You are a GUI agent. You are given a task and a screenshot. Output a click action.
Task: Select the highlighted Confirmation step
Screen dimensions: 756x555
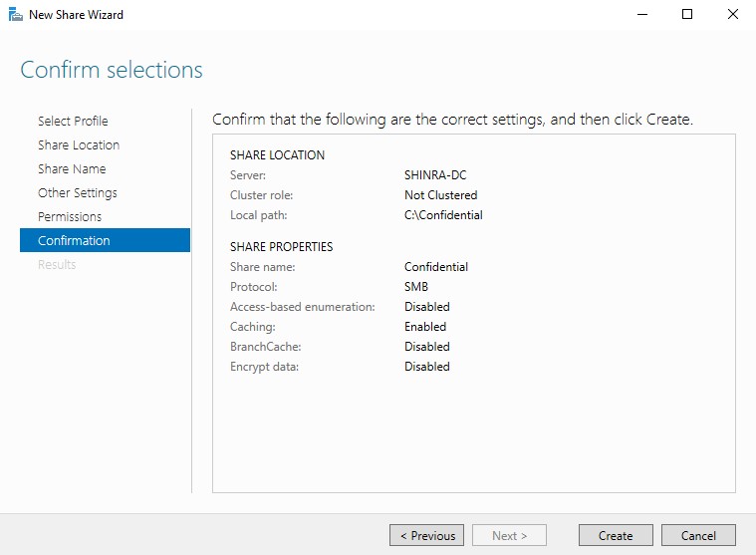[x=74, y=240]
